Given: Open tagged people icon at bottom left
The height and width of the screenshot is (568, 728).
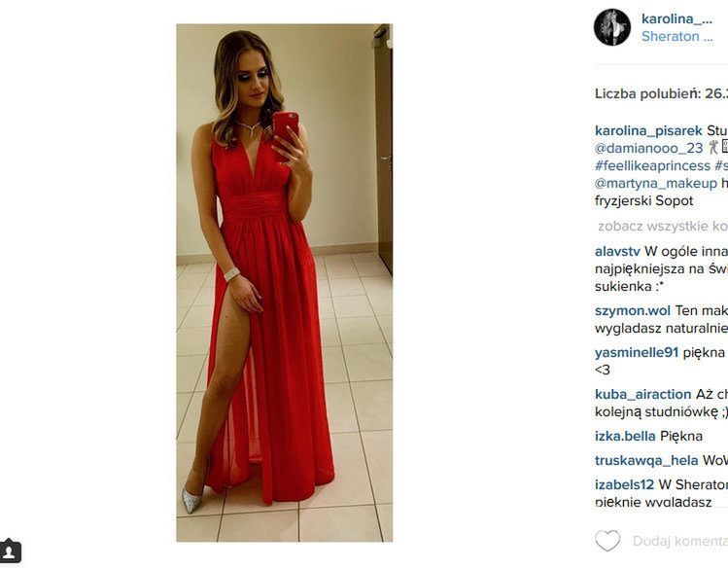Looking at the screenshot, I should tap(10, 551).
